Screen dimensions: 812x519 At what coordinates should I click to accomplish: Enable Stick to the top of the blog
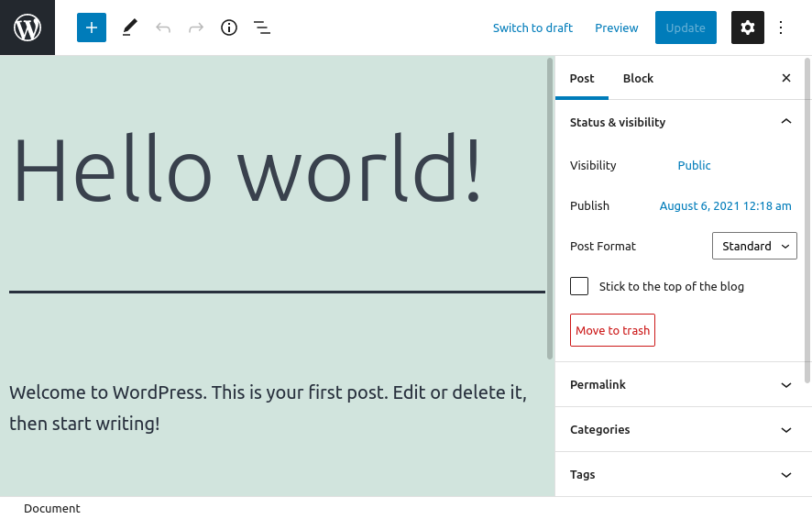pos(579,286)
